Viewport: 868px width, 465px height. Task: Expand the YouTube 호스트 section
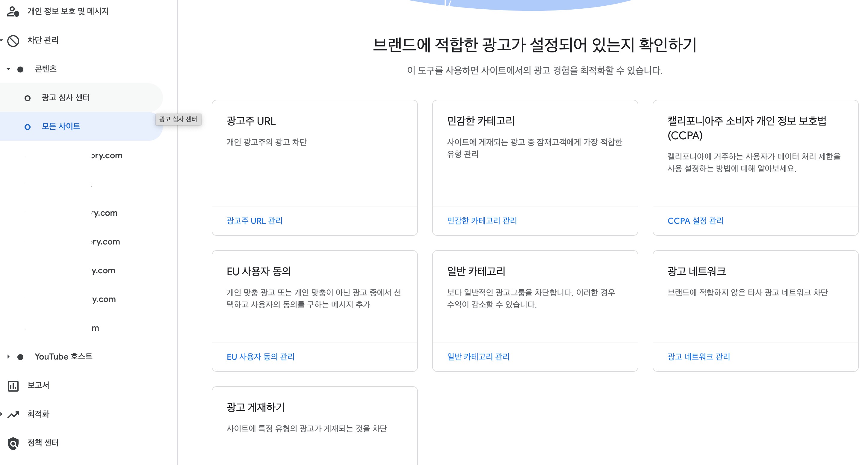point(8,356)
